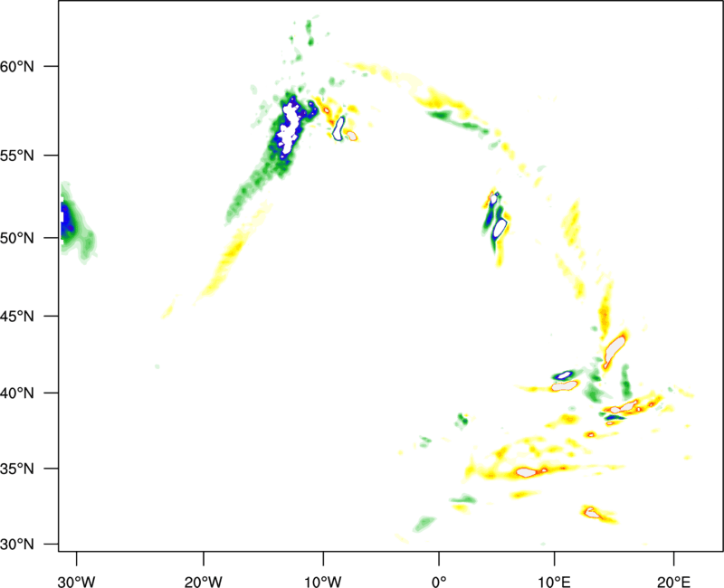Select the 10°W longitude axis label

click(323, 582)
